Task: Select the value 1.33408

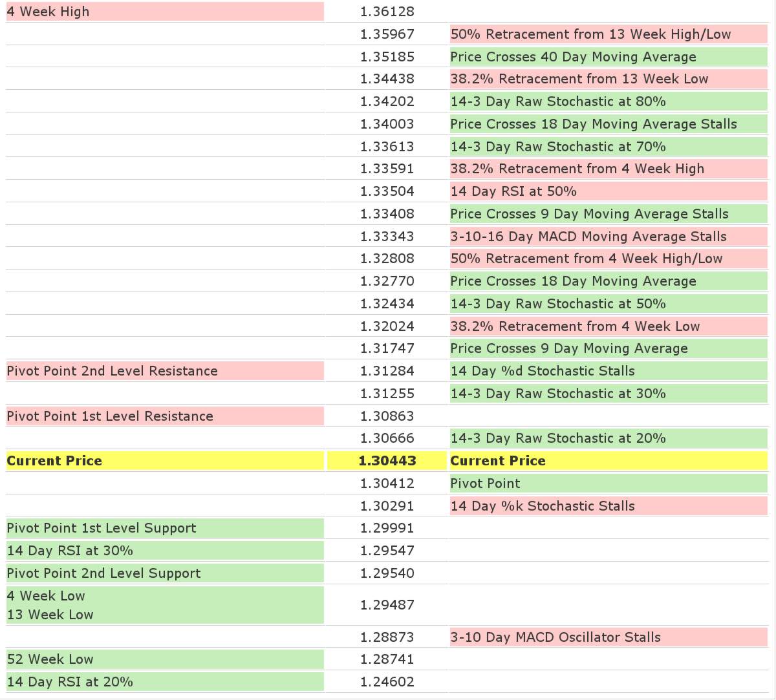Action: tap(387, 214)
